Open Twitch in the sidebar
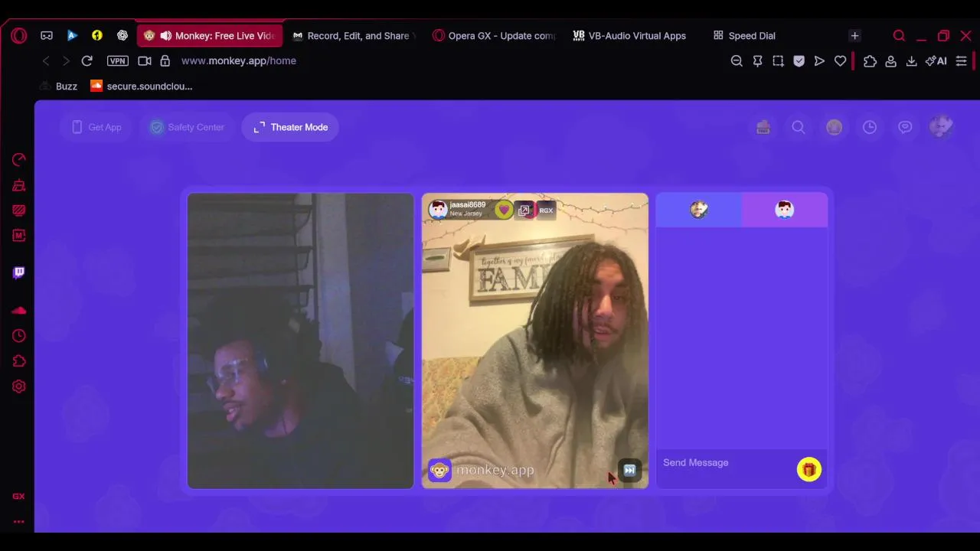The image size is (980, 551). (19, 272)
